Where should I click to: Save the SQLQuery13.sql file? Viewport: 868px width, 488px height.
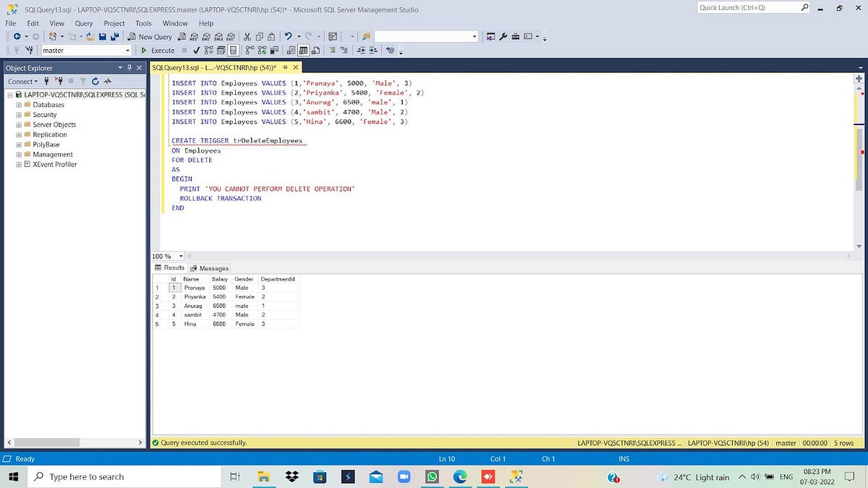101,36
